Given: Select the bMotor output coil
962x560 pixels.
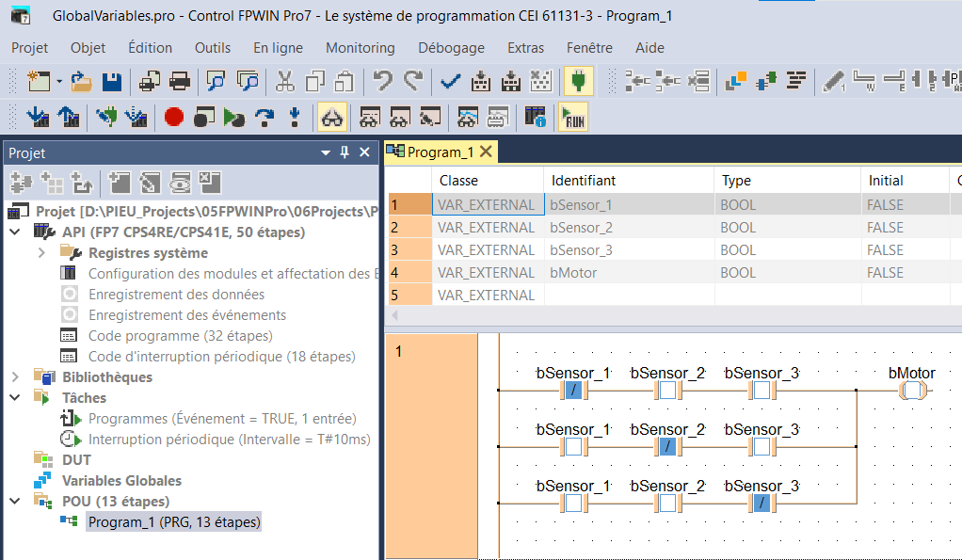Looking at the screenshot, I should coord(913,391).
